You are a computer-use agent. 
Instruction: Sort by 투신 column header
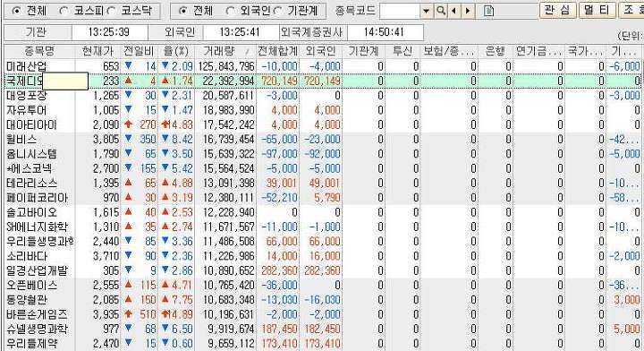pos(402,51)
